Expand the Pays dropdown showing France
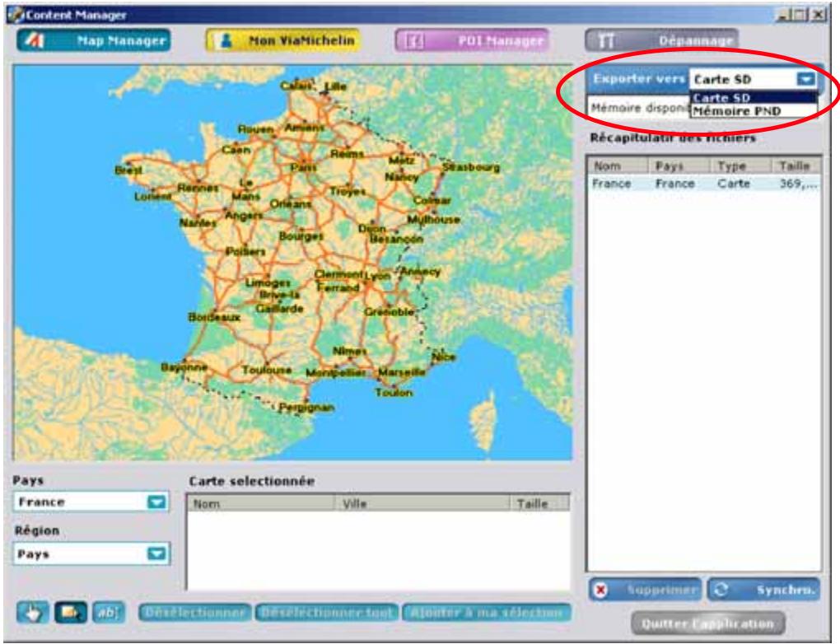840x644 pixels. click(156, 502)
